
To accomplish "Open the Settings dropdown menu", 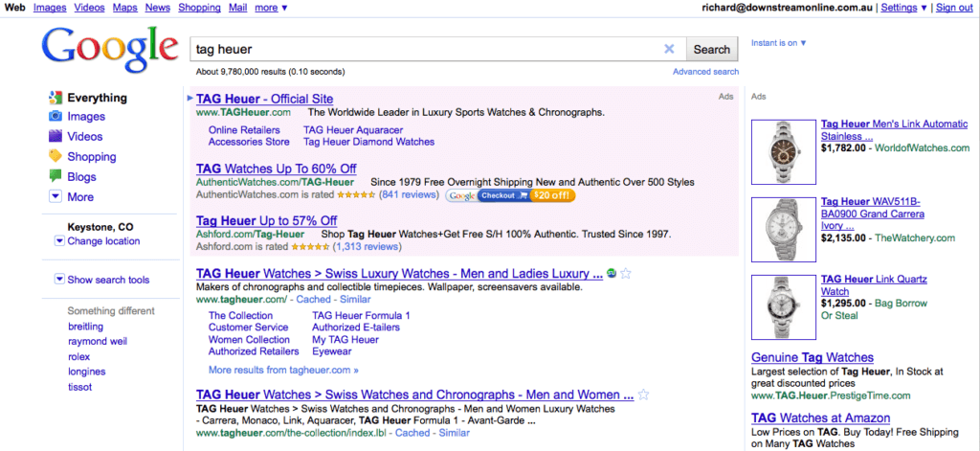I will click(x=903, y=8).
